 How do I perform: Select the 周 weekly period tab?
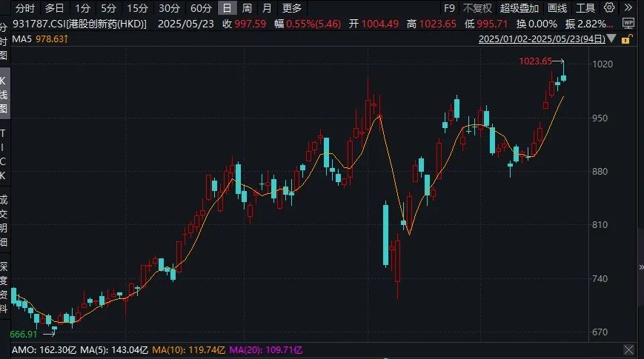pyautogui.click(x=247, y=8)
